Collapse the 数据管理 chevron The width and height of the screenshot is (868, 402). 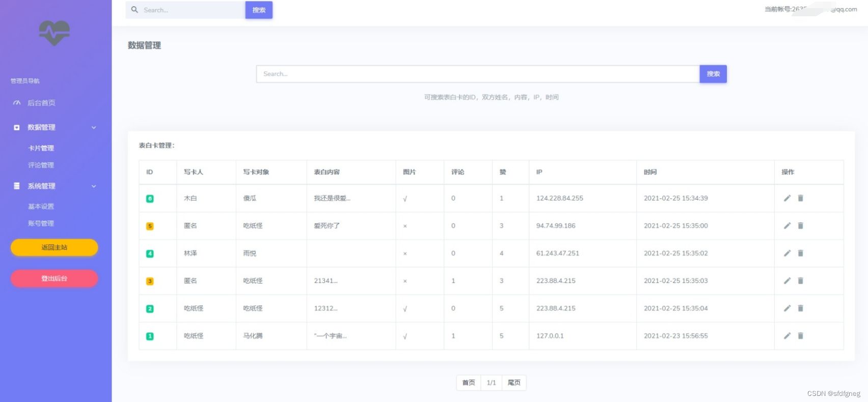[x=94, y=127]
